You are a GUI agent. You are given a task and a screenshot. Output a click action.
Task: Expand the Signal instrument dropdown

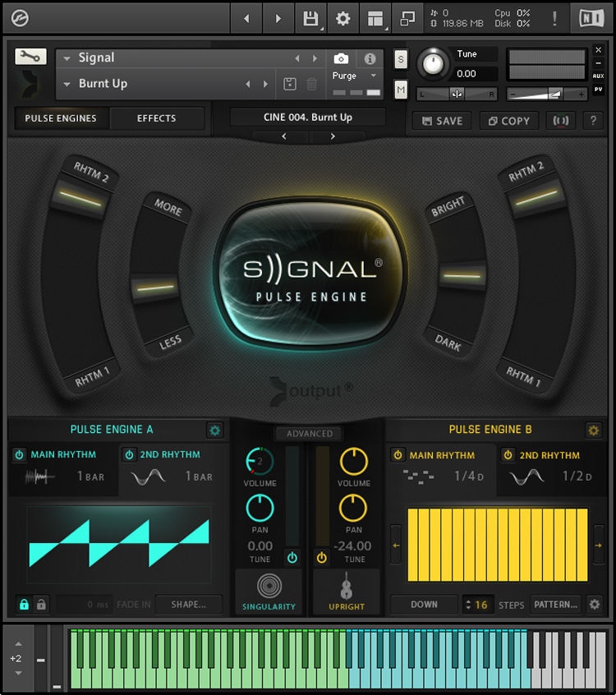point(67,58)
